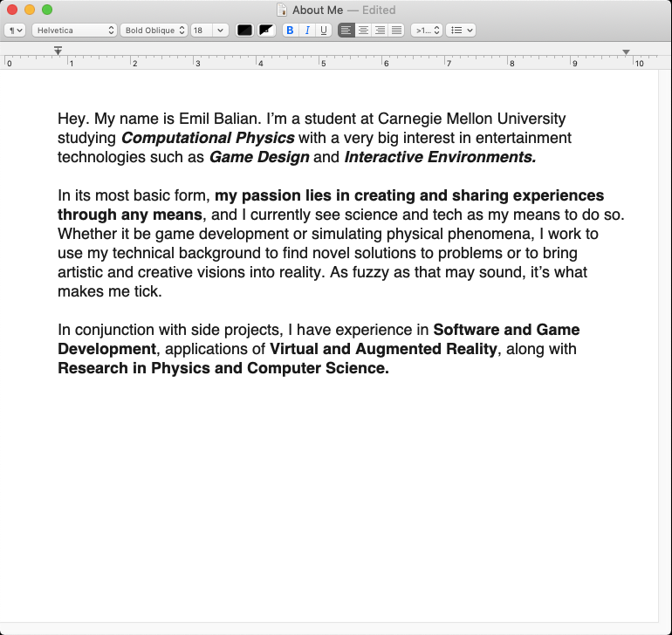
Task: Click the phrase "makes me tick."
Action: 110,291
